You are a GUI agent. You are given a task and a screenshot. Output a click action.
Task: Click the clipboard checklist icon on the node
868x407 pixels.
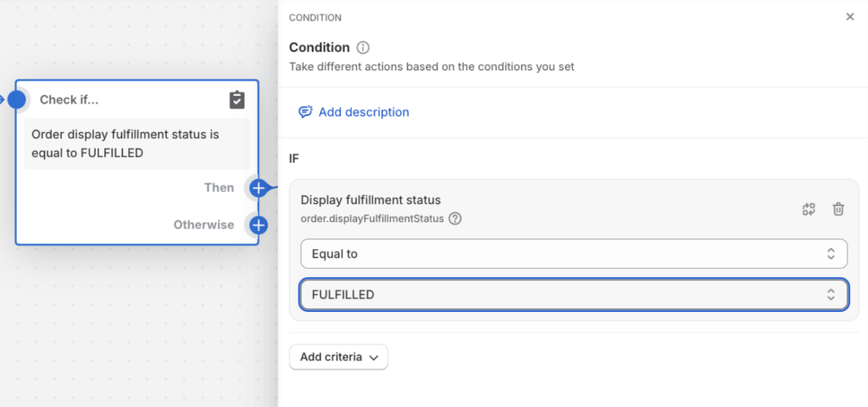coord(237,100)
